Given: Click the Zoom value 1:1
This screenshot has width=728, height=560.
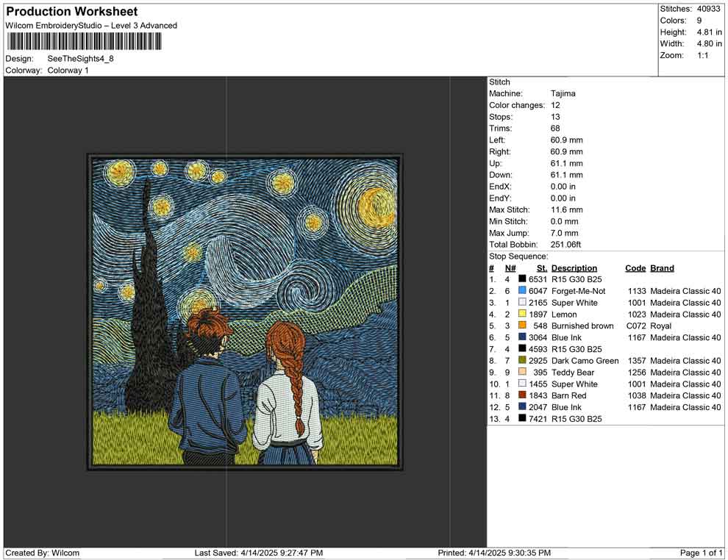Looking at the screenshot, I should click(x=702, y=55).
